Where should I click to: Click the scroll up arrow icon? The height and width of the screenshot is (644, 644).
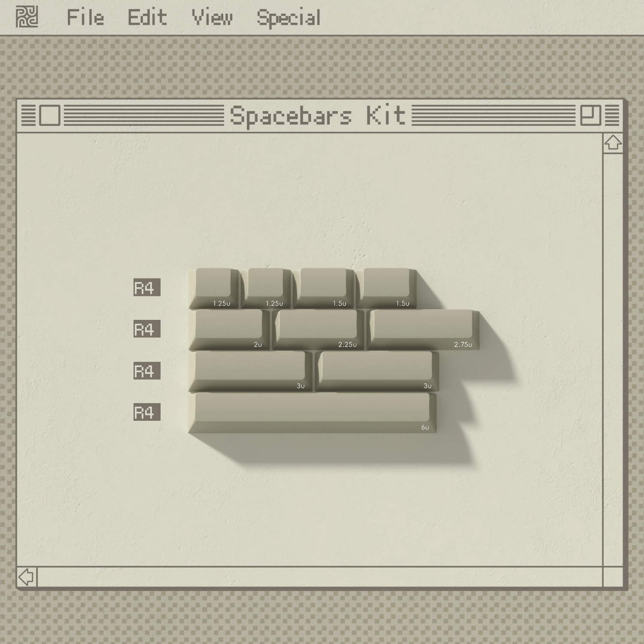(613, 143)
